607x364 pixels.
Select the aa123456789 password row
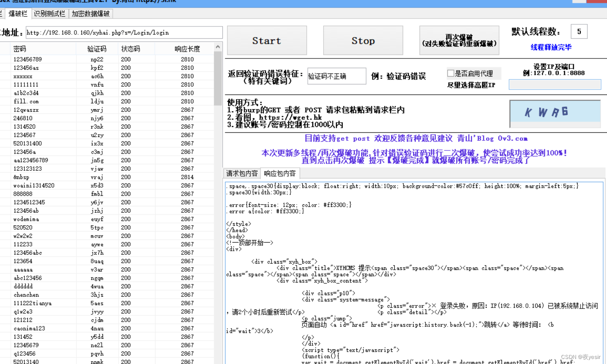pyautogui.click(x=107, y=160)
